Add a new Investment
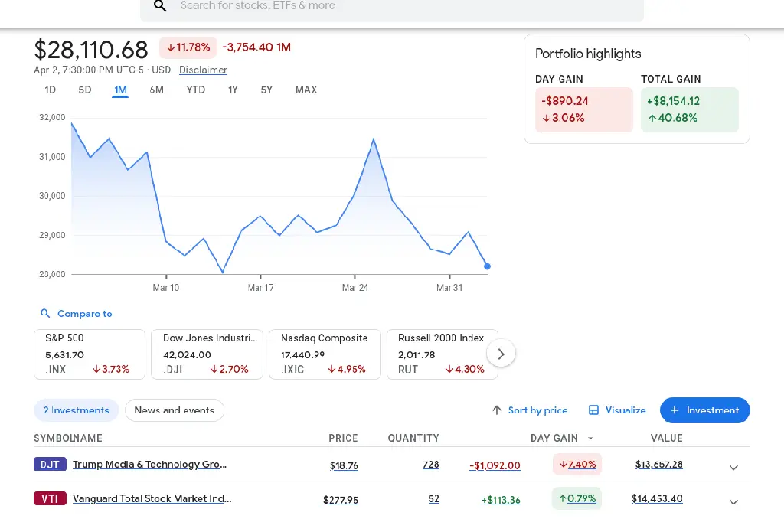 [x=705, y=410]
